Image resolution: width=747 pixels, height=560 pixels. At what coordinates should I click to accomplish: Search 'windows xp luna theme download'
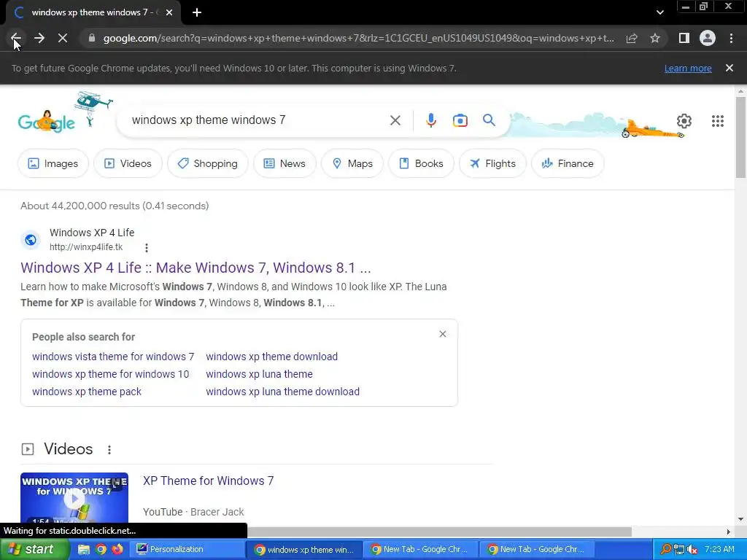click(282, 392)
